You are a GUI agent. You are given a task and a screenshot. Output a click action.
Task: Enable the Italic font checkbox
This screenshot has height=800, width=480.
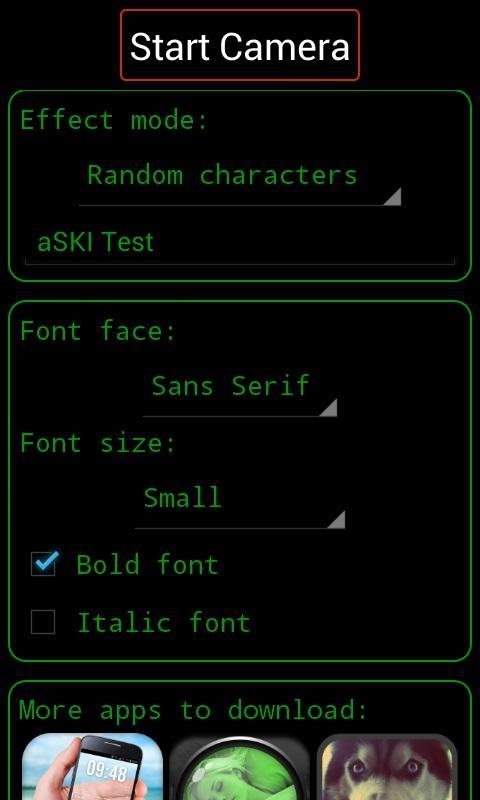click(x=43, y=622)
